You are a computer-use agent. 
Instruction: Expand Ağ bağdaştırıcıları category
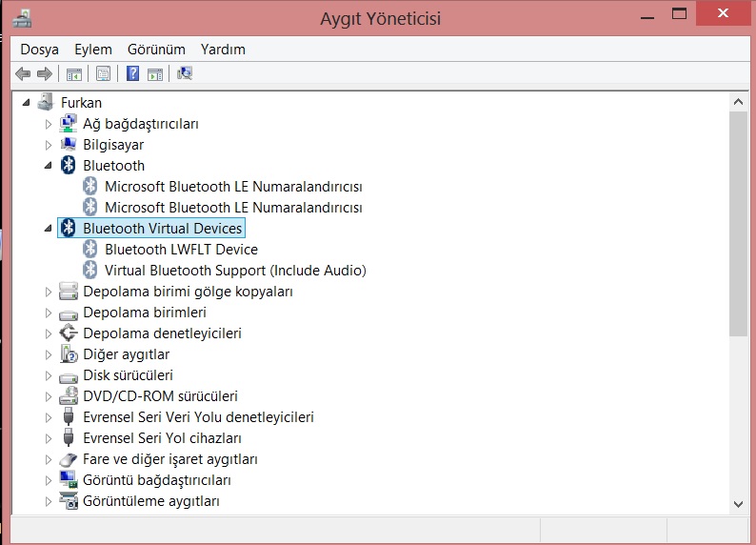click(48, 124)
